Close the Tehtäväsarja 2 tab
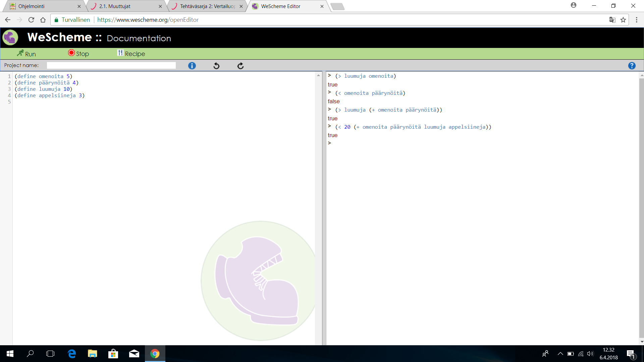 pyautogui.click(x=241, y=6)
